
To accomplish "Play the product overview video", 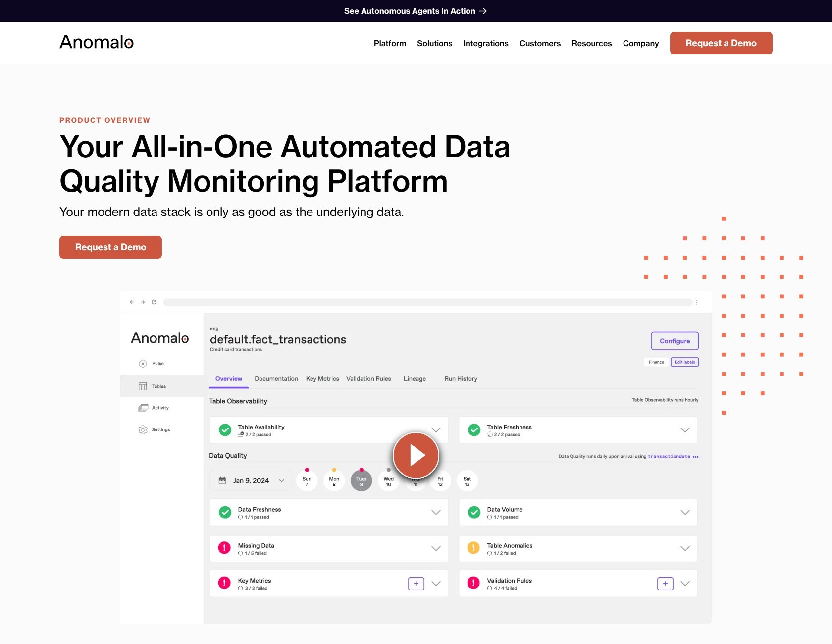I will click(416, 455).
